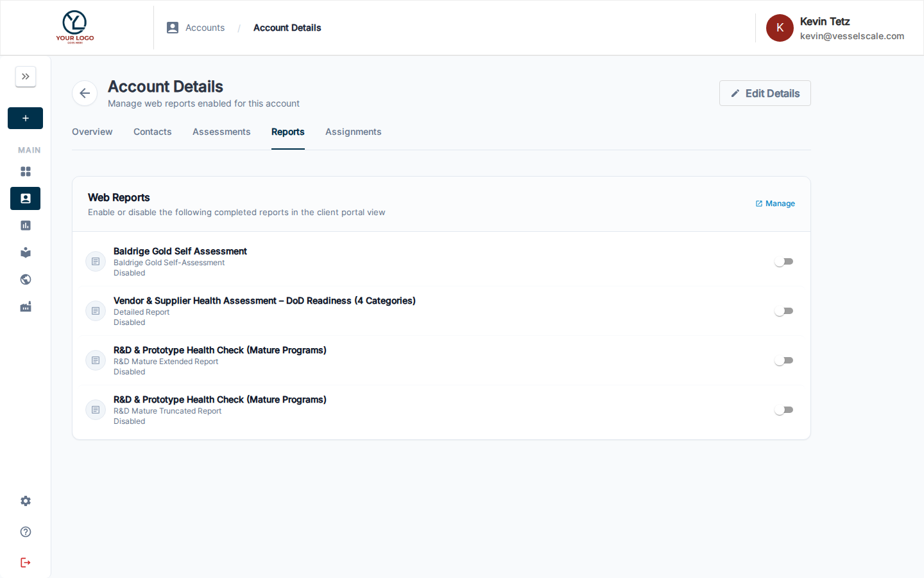The image size is (924, 578).
Task: Click the Accounts breadcrumb icon
Action: coord(173,28)
